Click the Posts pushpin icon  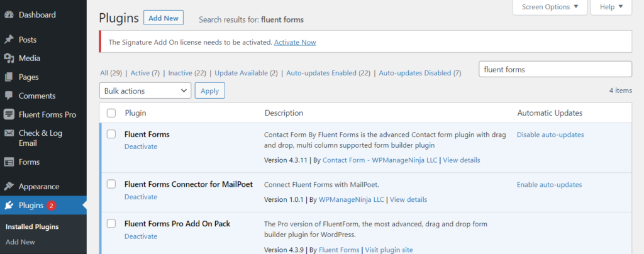(9, 40)
